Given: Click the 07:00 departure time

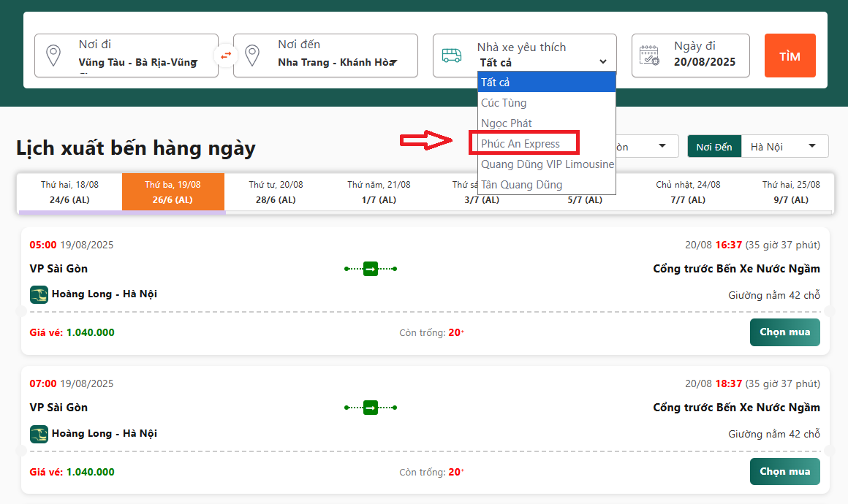Looking at the screenshot, I should tap(42, 383).
